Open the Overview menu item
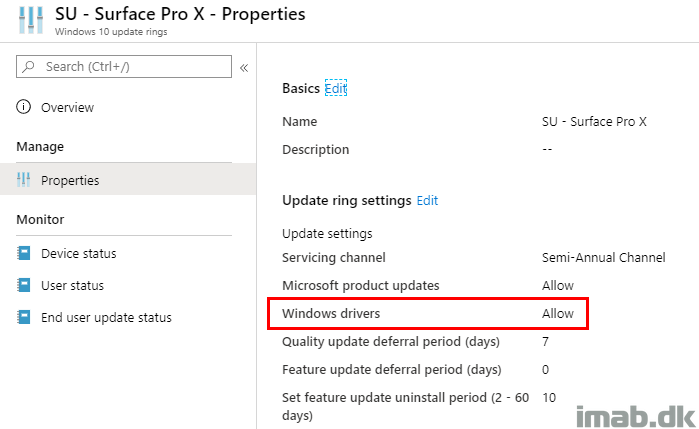Screen dimensions: 699x429 coord(67,107)
